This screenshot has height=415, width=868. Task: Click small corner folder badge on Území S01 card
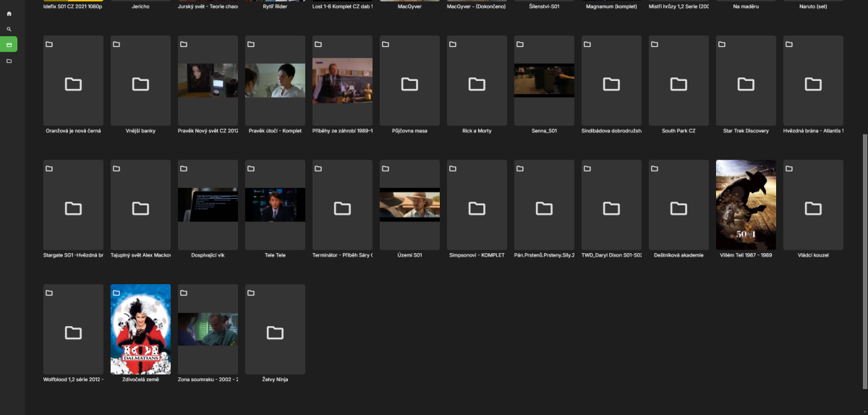click(386, 168)
